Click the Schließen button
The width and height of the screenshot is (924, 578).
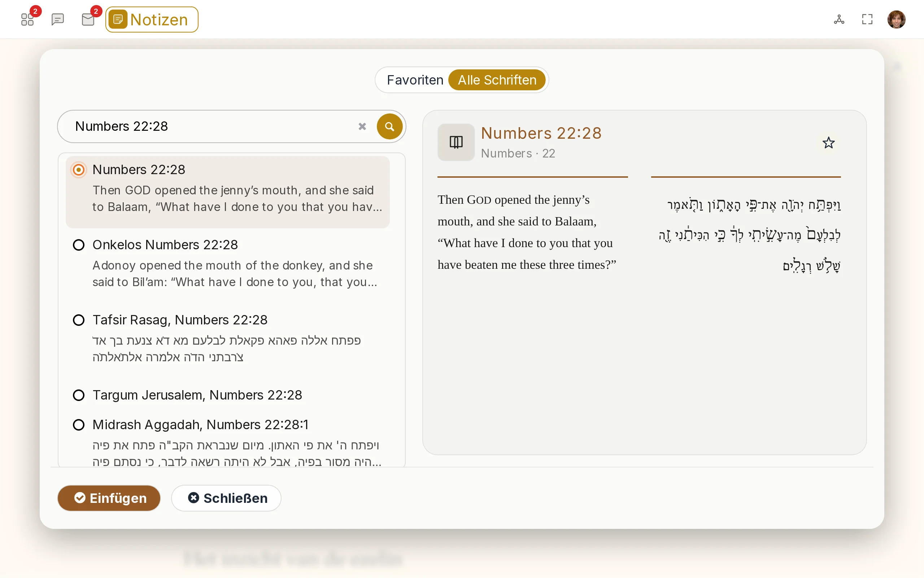pyautogui.click(x=226, y=498)
